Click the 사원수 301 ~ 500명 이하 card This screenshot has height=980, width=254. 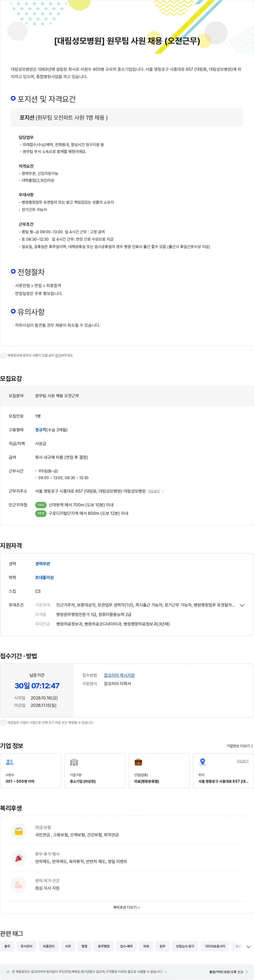click(x=30, y=770)
